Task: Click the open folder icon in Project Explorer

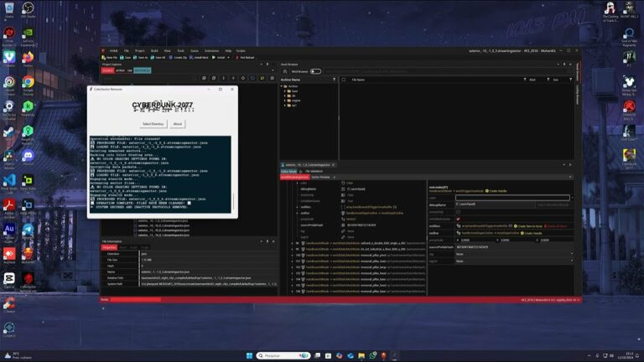Action: (262, 78)
